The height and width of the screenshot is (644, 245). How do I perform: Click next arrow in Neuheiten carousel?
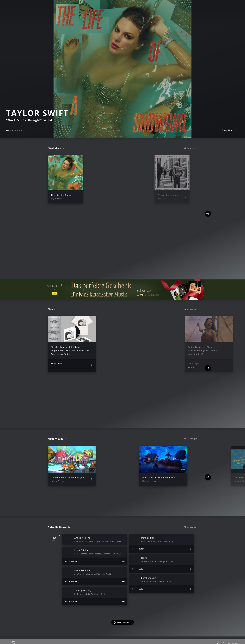point(208,213)
